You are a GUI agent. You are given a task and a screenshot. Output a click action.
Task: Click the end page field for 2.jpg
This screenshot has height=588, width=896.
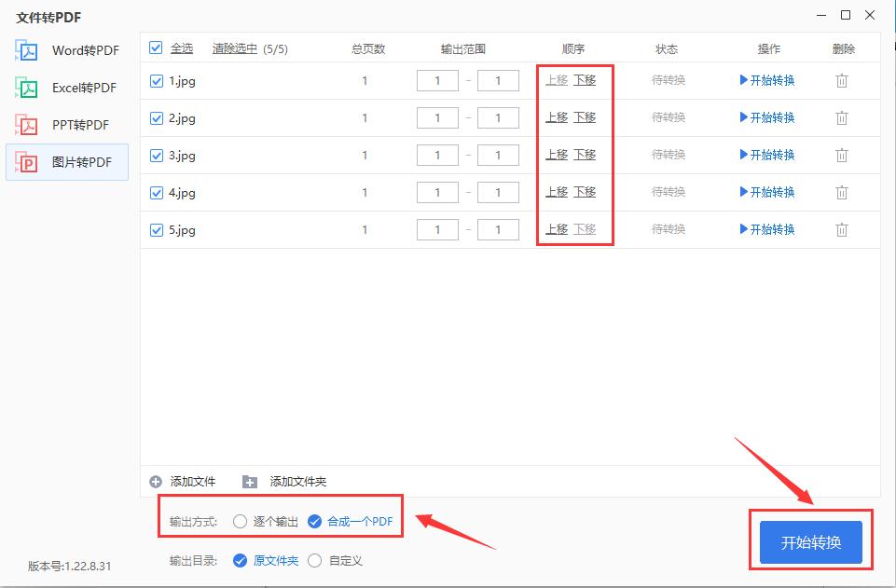click(498, 117)
